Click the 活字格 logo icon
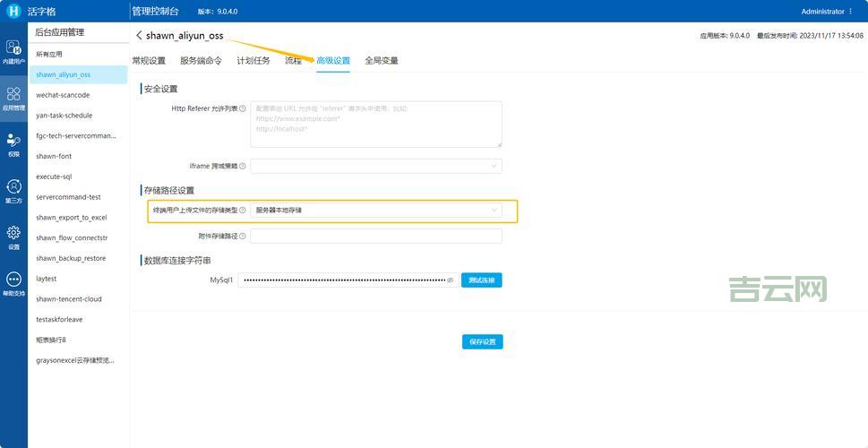The height and width of the screenshot is (448, 868). tap(13, 12)
